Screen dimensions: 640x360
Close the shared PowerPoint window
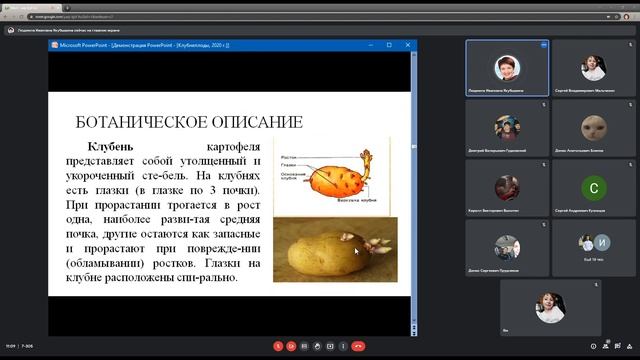[x=408, y=45]
